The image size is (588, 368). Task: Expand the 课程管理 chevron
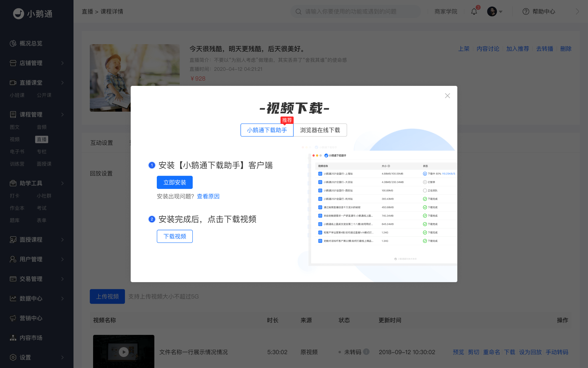click(x=62, y=114)
